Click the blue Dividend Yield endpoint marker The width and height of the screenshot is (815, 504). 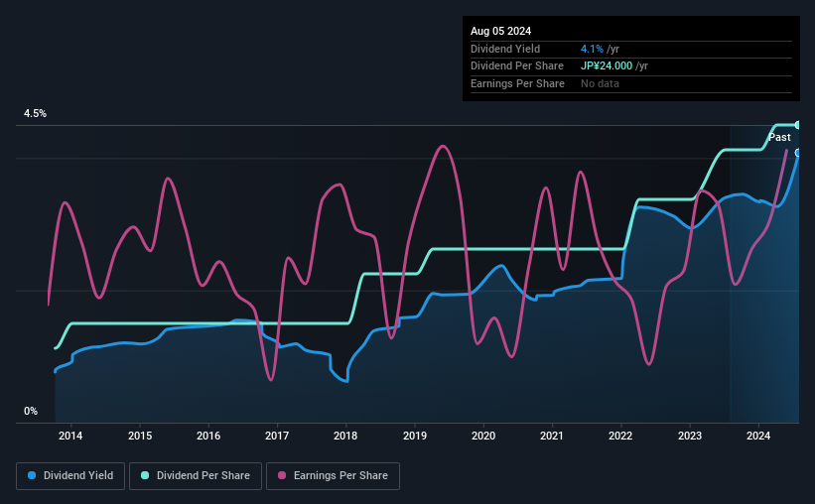point(798,153)
